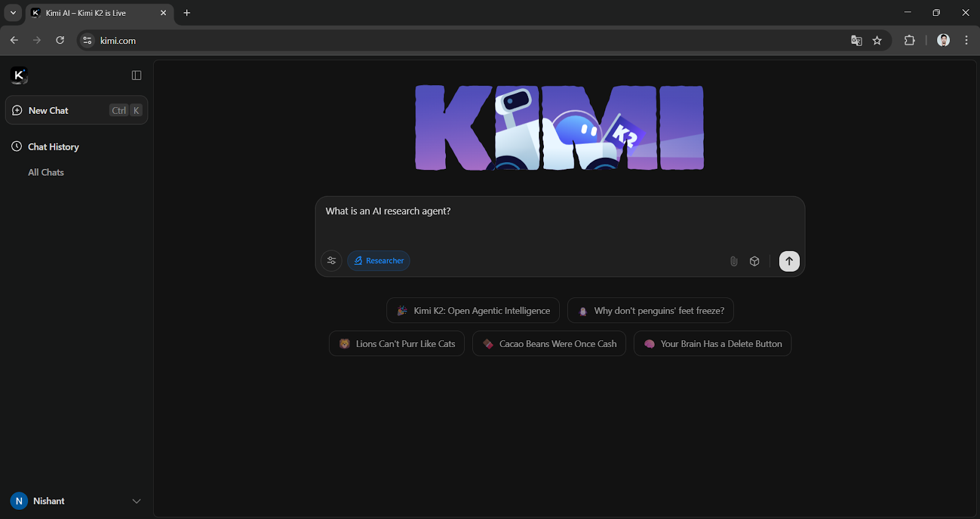Attach a file with paperclip icon

(734, 261)
